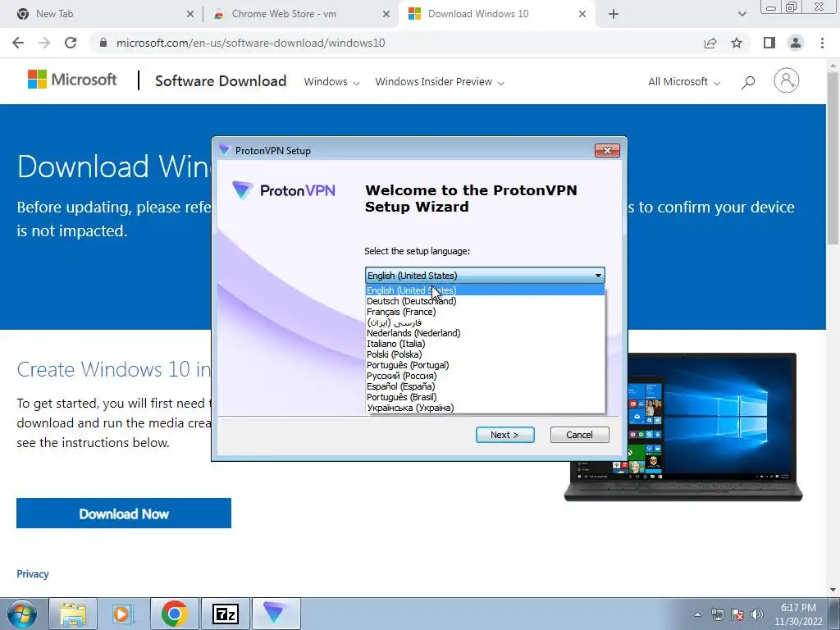Click the ProtonVPN taskbar icon
The height and width of the screenshot is (630, 840).
tap(276, 614)
